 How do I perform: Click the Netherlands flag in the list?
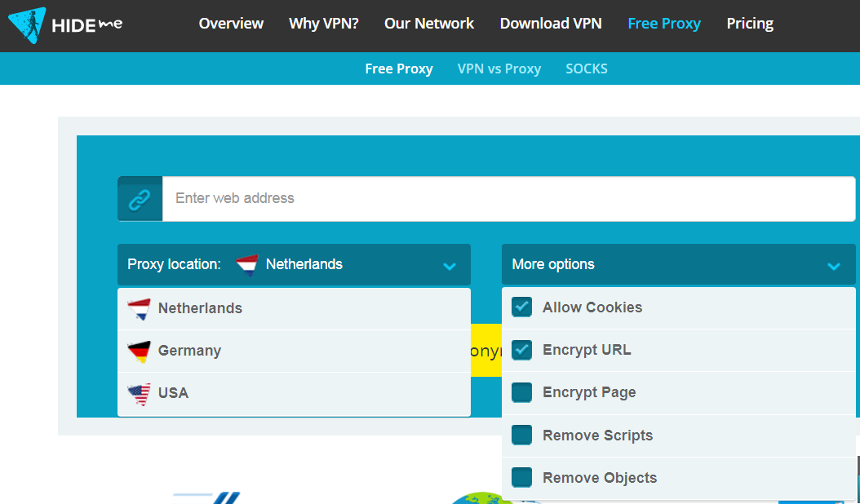(139, 308)
